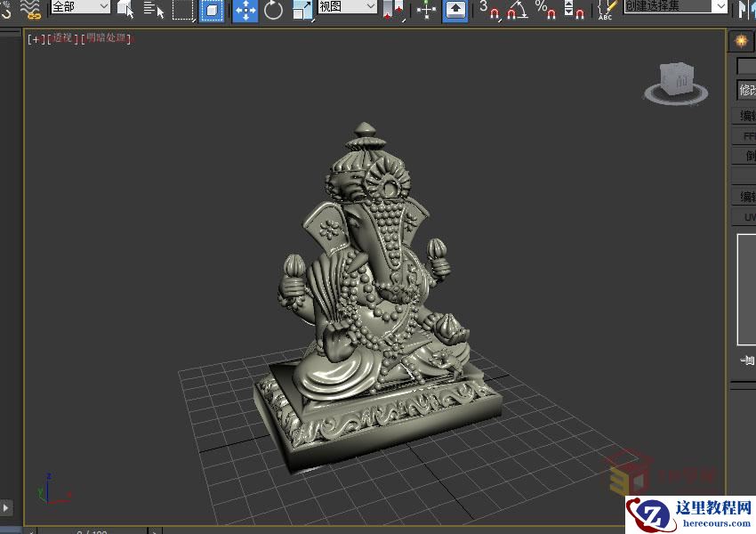Toggle Window/Crossing selection mode
Image resolution: width=756 pixels, height=534 pixels.
(x=212, y=11)
